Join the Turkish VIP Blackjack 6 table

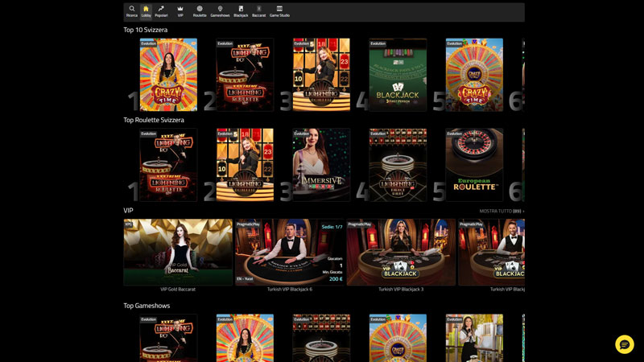289,252
